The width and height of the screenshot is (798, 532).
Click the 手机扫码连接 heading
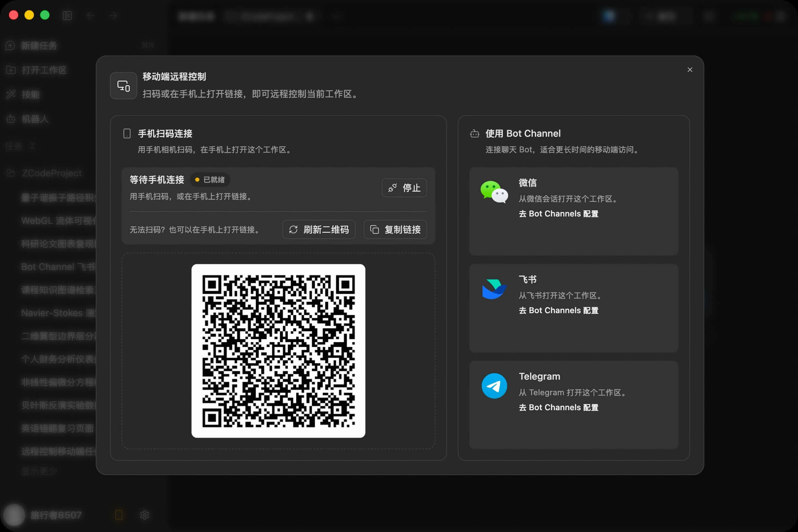tap(165, 134)
